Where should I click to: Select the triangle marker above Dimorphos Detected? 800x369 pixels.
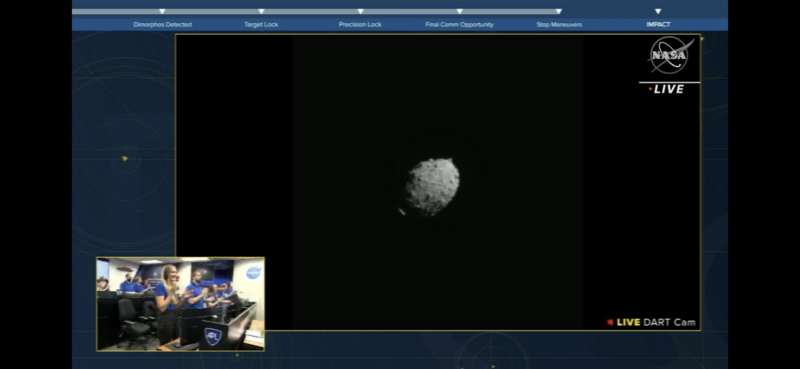coord(162,11)
